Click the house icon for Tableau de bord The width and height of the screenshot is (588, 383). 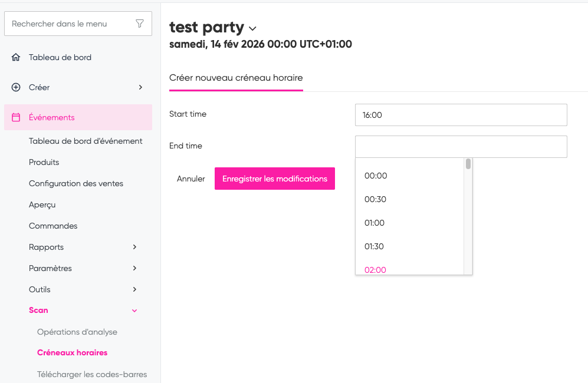16,57
